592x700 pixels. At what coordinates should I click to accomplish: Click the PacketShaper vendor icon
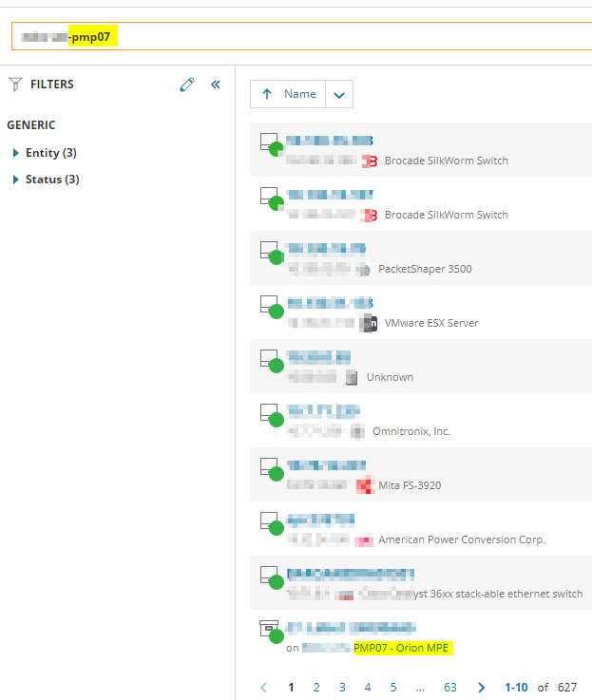point(365,269)
